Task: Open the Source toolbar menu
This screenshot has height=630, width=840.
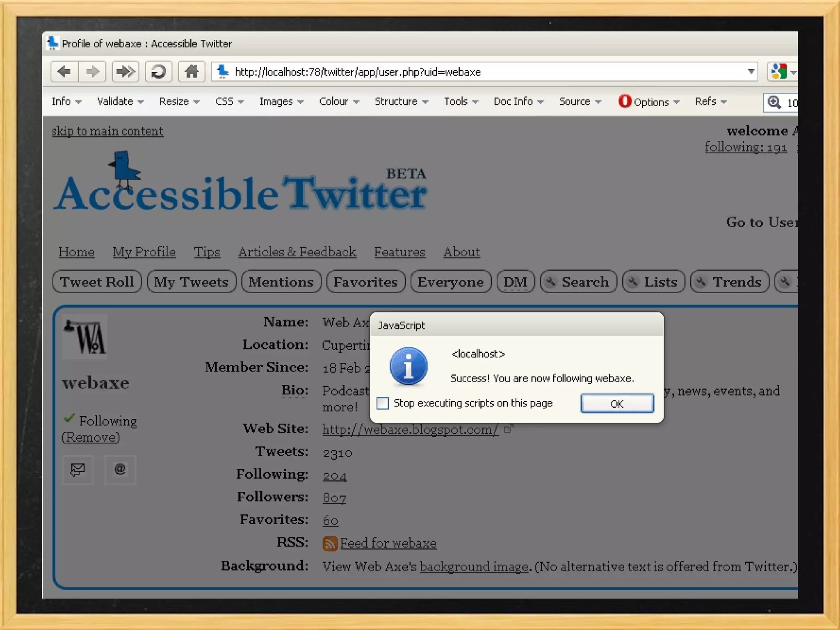Action: coord(580,101)
